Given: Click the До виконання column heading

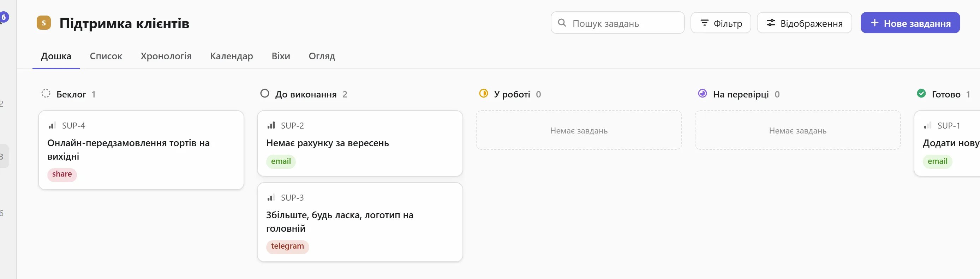Looking at the screenshot, I should [x=306, y=94].
